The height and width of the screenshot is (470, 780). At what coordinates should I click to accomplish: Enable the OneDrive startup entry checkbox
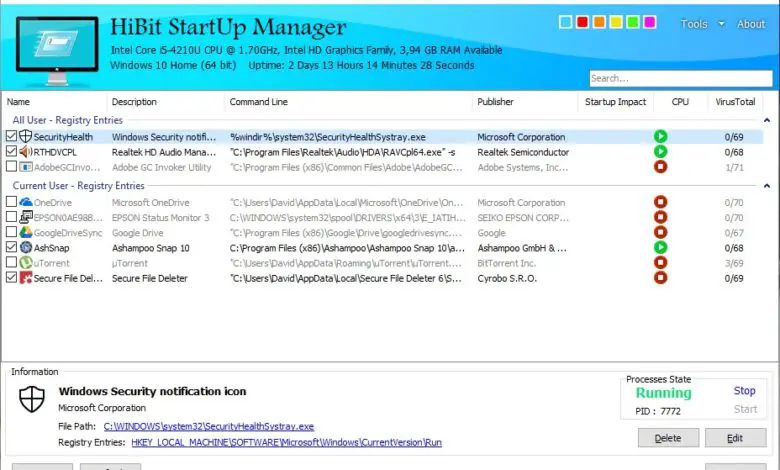pos(11,202)
